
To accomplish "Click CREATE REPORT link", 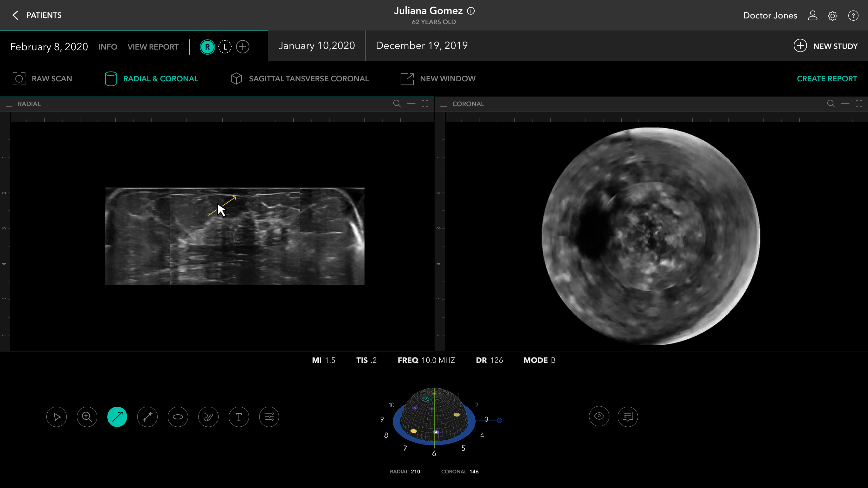I will (x=827, y=78).
